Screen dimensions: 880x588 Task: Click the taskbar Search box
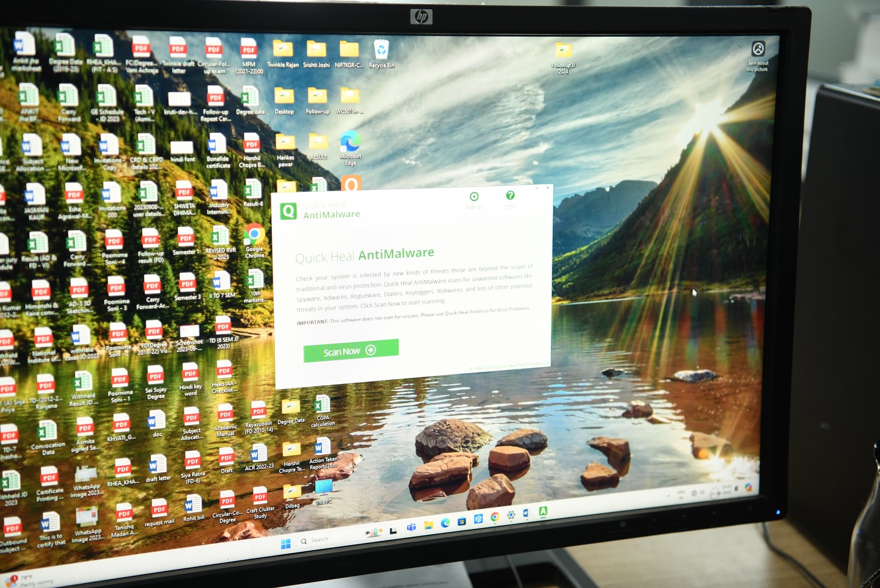pyautogui.click(x=319, y=540)
